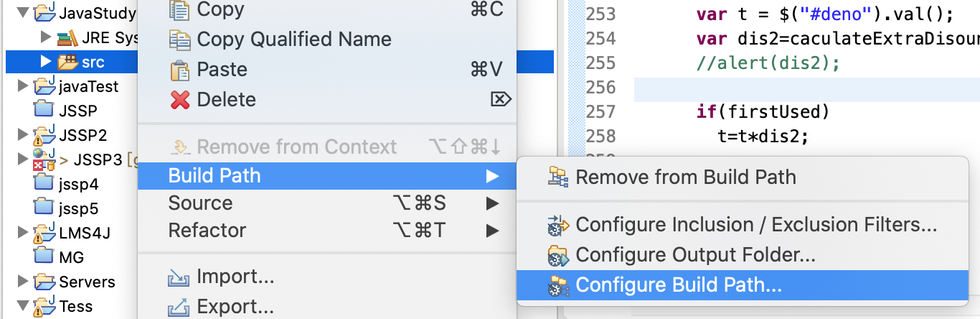Open the Source submenu

[x=201, y=203]
